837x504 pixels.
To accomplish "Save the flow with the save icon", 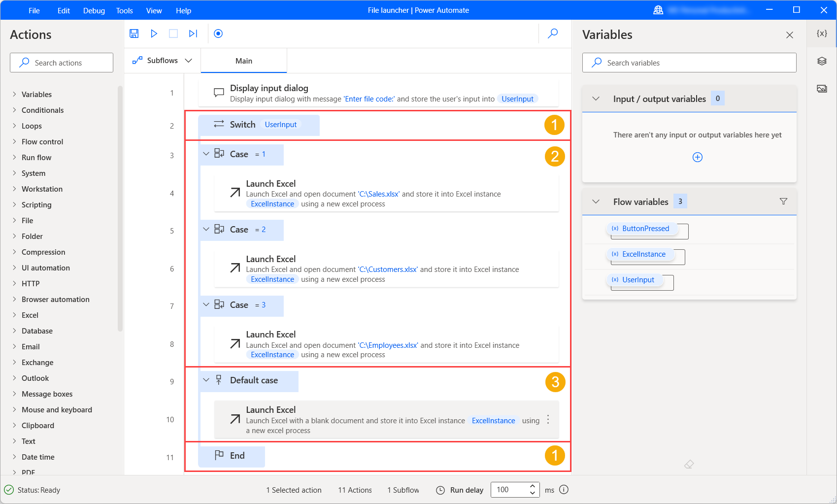I will 134,34.
